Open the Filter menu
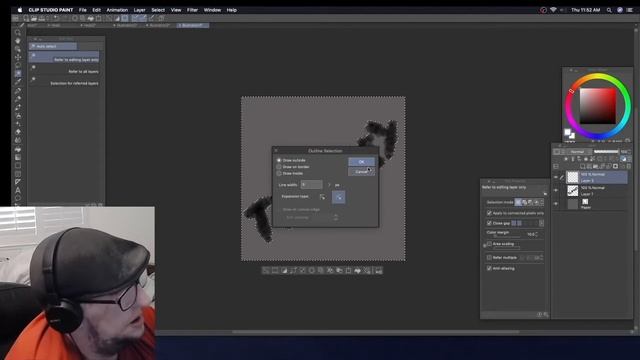The height and width of the screenshot is (360, 640). [192, 10]
